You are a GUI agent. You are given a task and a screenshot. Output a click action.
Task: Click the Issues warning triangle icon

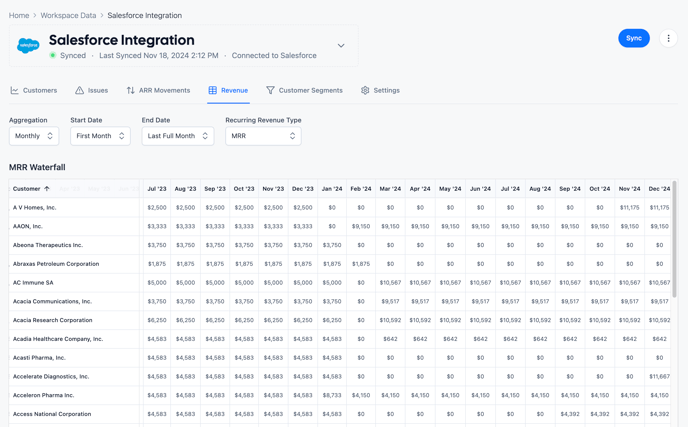point(80,91)
